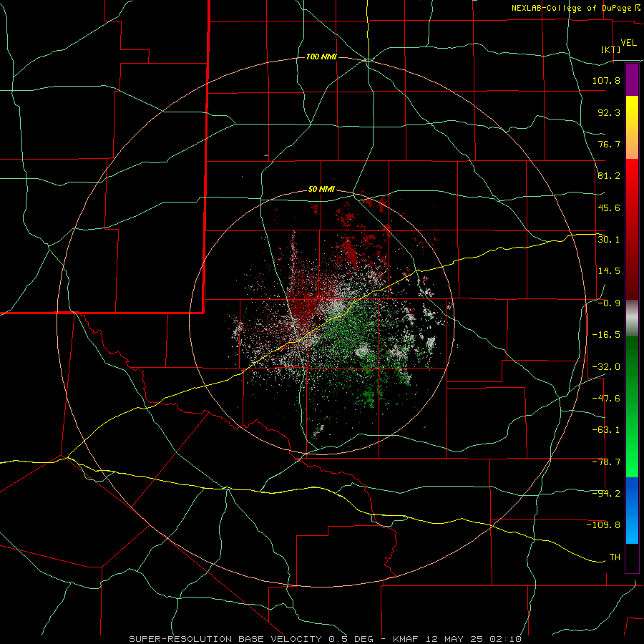Click the blue segment of color bar
Screen dimensions: 644x644
pos(632,510)
